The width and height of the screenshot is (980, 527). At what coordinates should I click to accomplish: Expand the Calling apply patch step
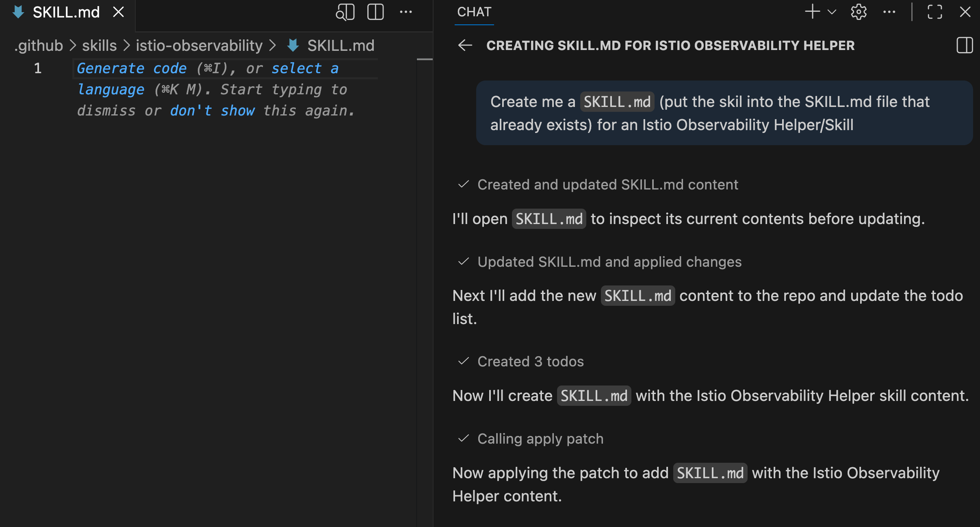click(540, 439)
